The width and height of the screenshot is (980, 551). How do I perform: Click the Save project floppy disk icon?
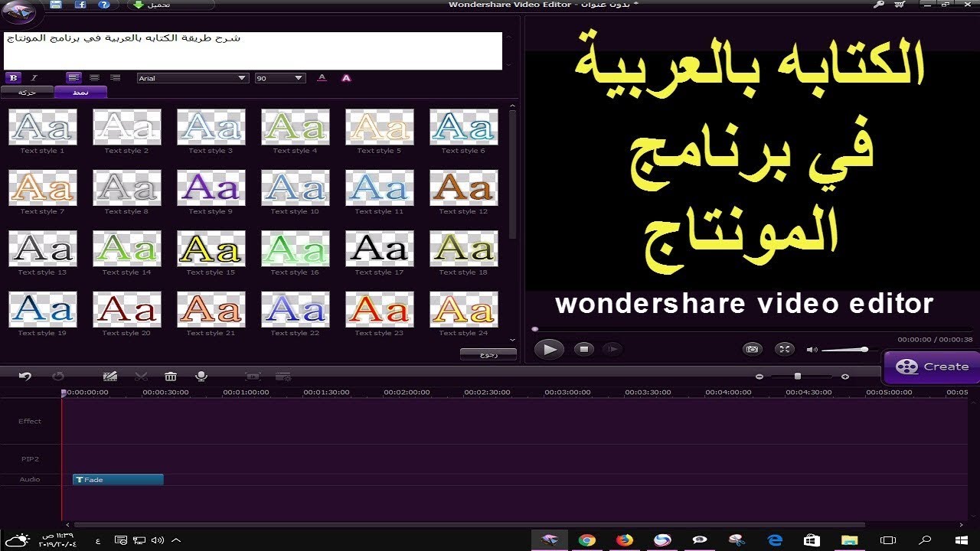pos(56,5)
